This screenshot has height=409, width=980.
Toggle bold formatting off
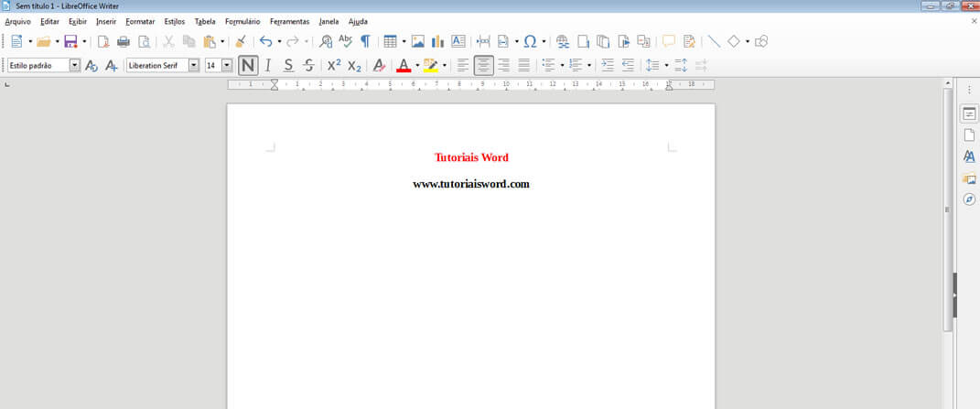(x=248, y=65)
